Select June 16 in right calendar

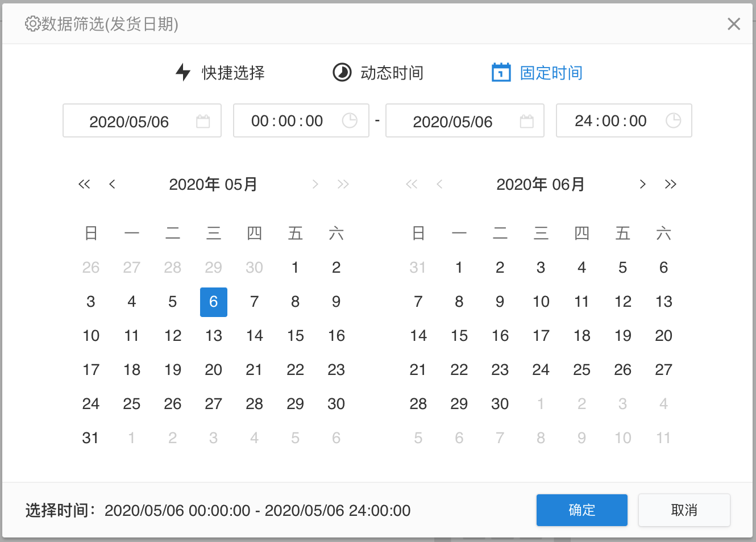[500, 336]
